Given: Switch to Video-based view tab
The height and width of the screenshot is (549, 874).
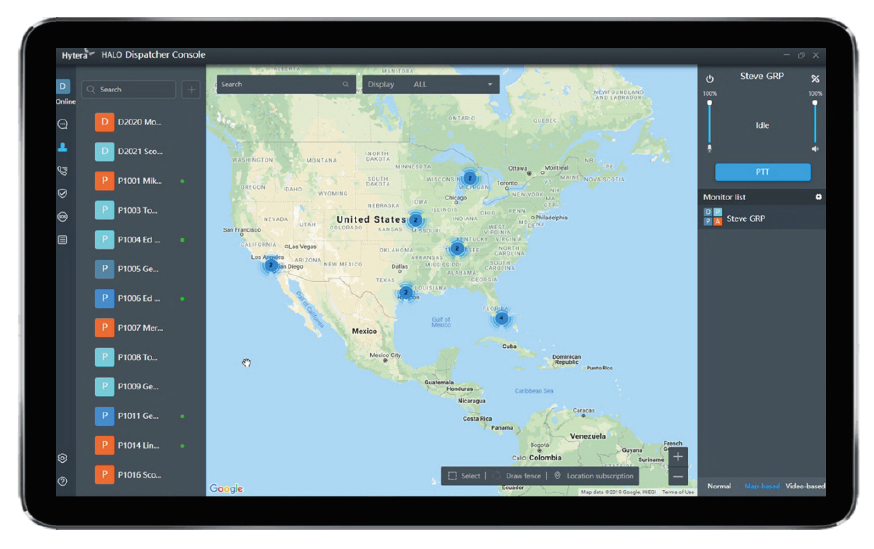Looking at the screenshot, I should [805, 486].
